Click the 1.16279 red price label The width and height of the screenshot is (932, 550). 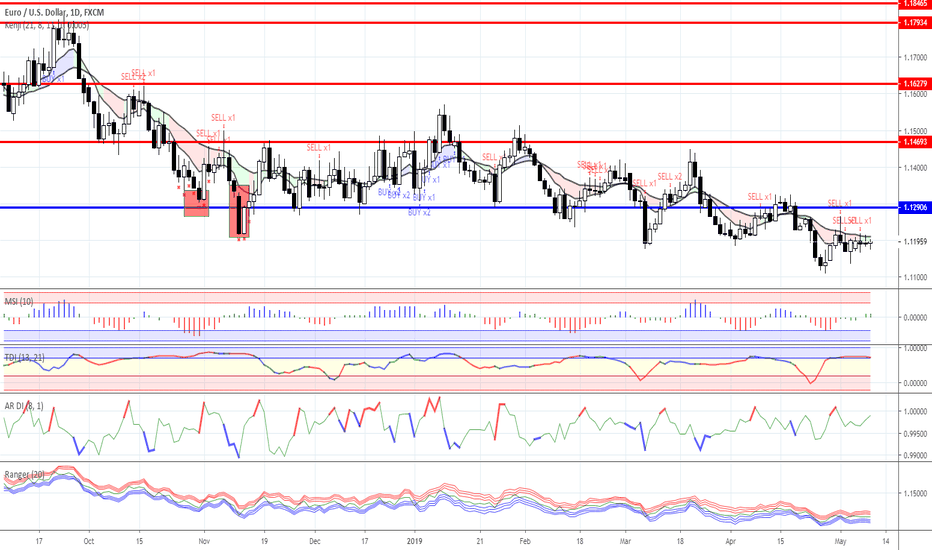tap(915, 84)
